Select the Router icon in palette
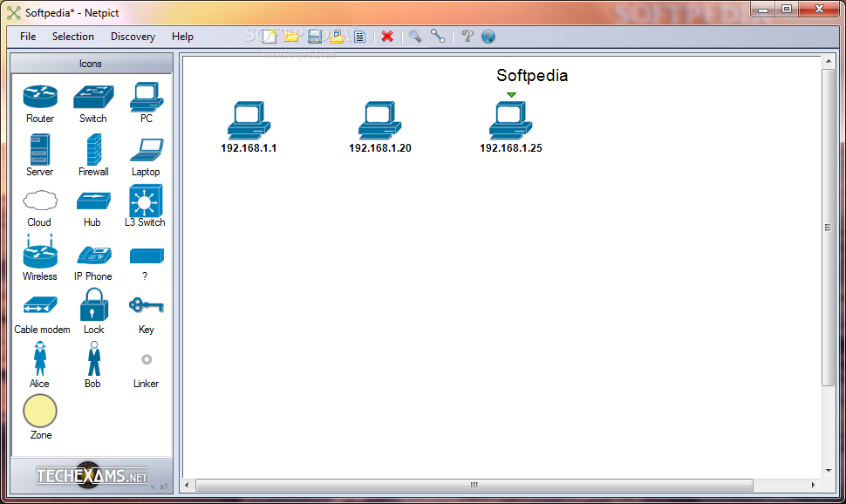This screenshot has width=846, height=504. (x=40, y=97)
